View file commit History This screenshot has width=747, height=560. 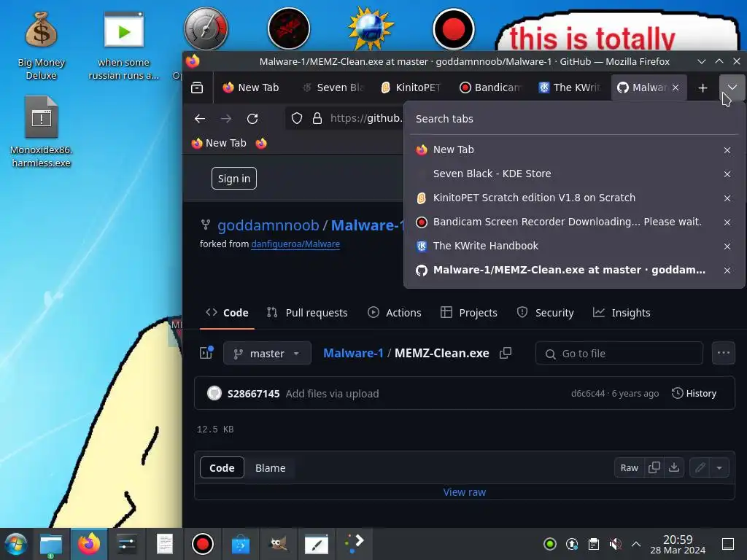[x=694, y=393]
